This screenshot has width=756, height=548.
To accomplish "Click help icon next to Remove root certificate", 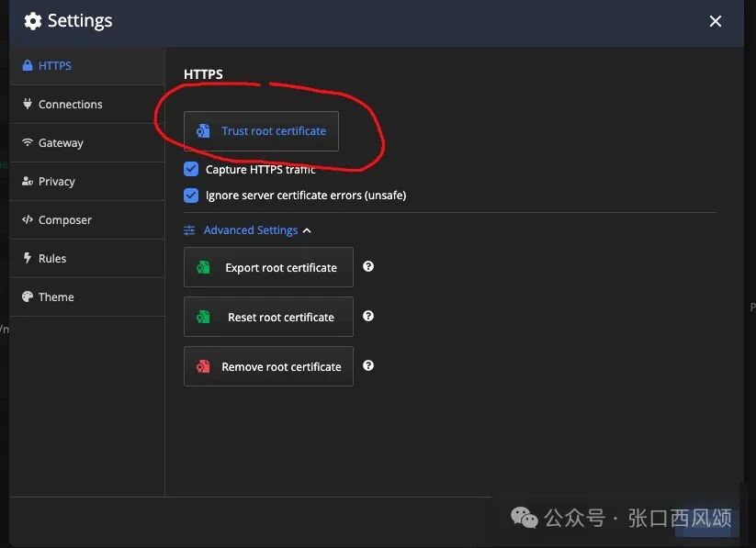I will [x=368, y=365].
